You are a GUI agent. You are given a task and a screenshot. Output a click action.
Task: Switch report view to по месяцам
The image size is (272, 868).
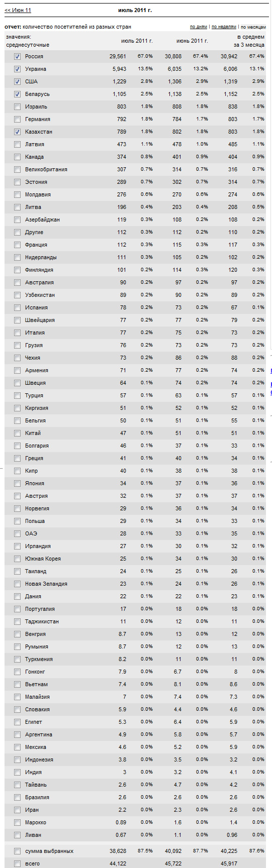coord(253,27)
